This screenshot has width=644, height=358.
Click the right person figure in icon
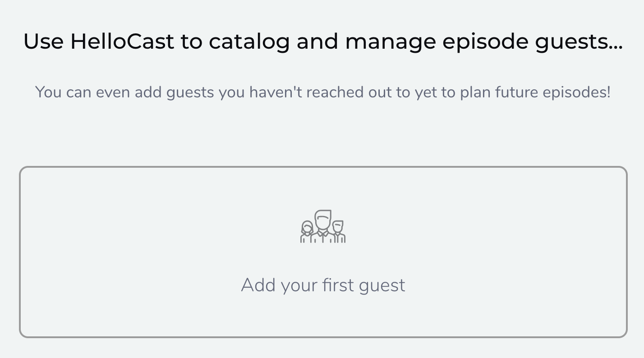(x=338, y=232)
